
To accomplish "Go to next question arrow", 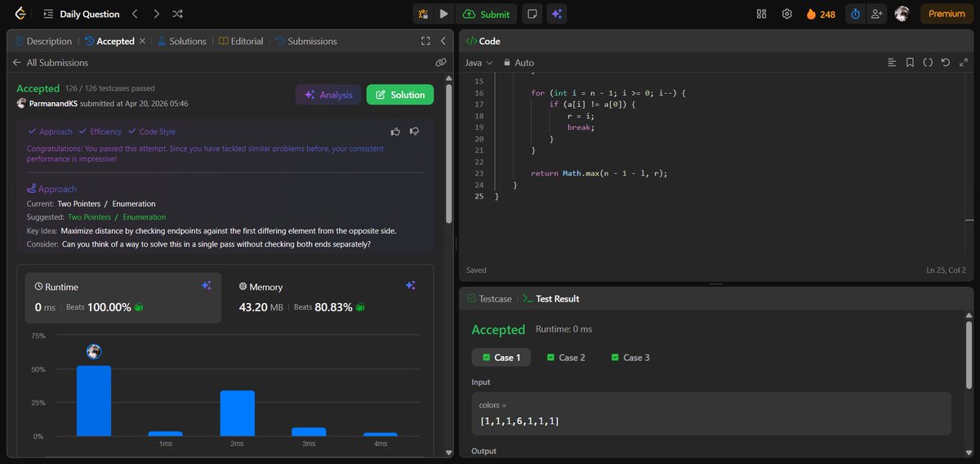I will point(157,14).
